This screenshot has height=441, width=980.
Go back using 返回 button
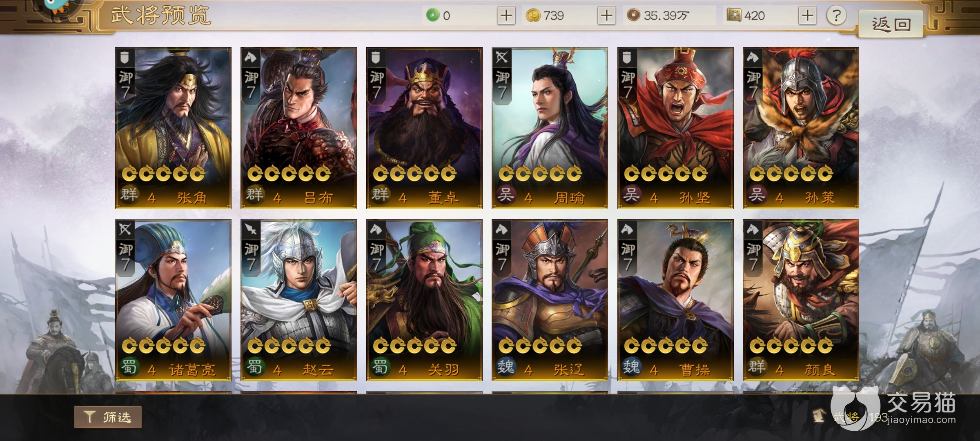coord(891,24)
